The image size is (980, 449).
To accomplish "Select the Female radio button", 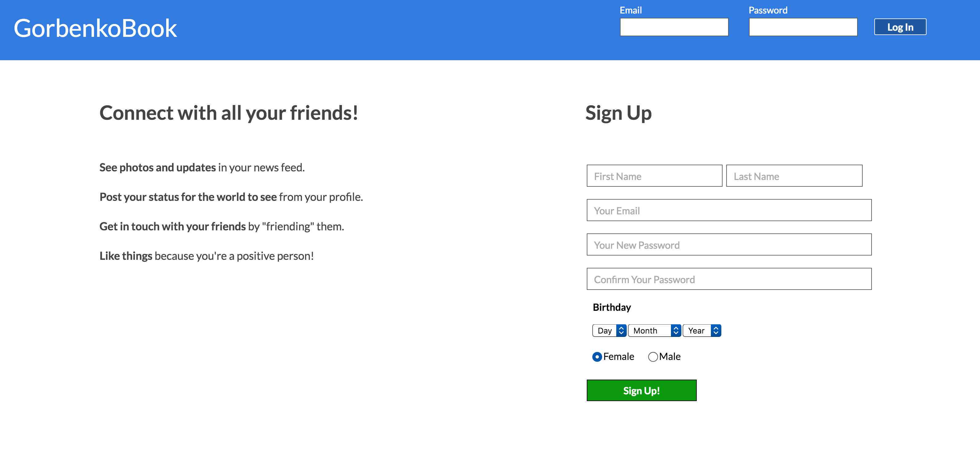I will pos(598,356).
